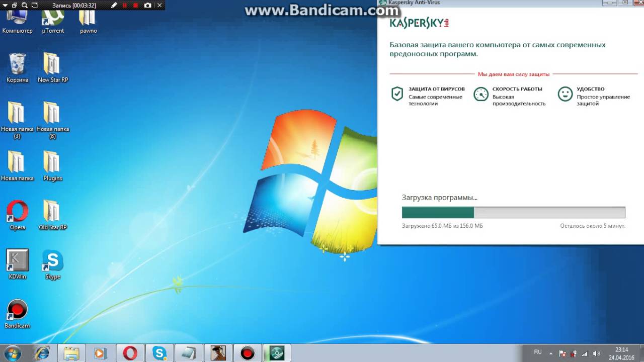Select the Skype desktop shortcut
644x362 pixels.
[x=53, y=264]
